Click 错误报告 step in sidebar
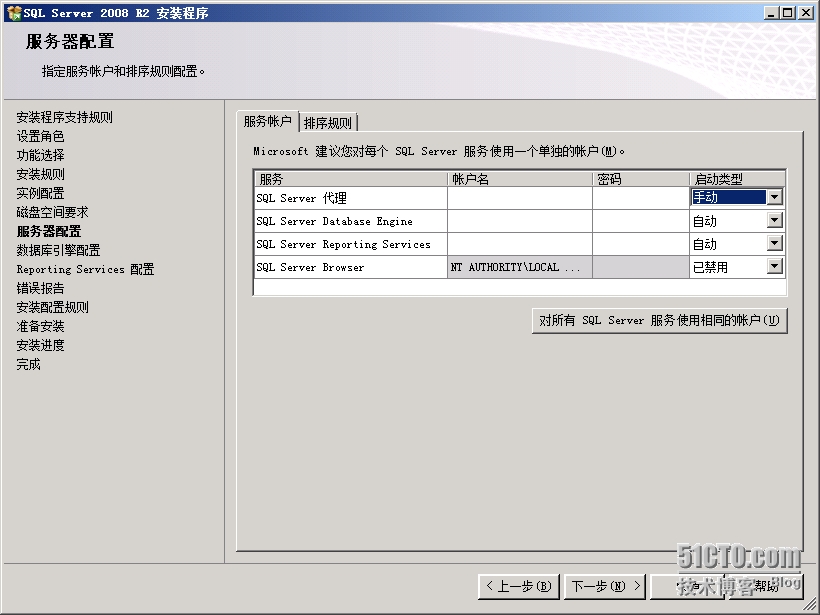 click(40, 288)
